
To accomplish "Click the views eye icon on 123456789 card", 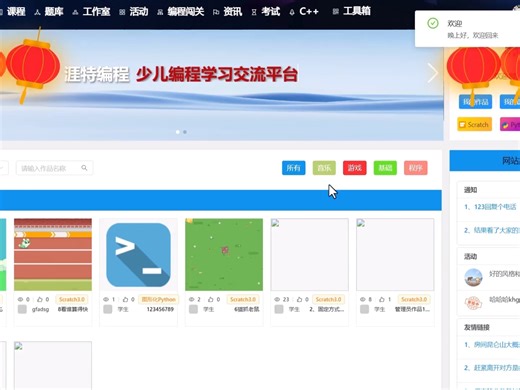I will (106, 299).
